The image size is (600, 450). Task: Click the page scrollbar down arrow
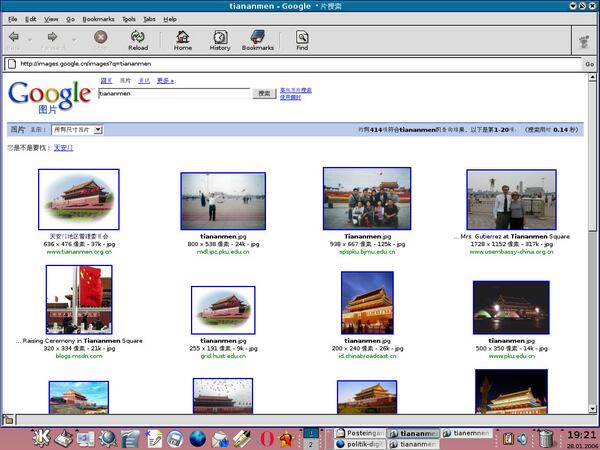tap(592, 409)
